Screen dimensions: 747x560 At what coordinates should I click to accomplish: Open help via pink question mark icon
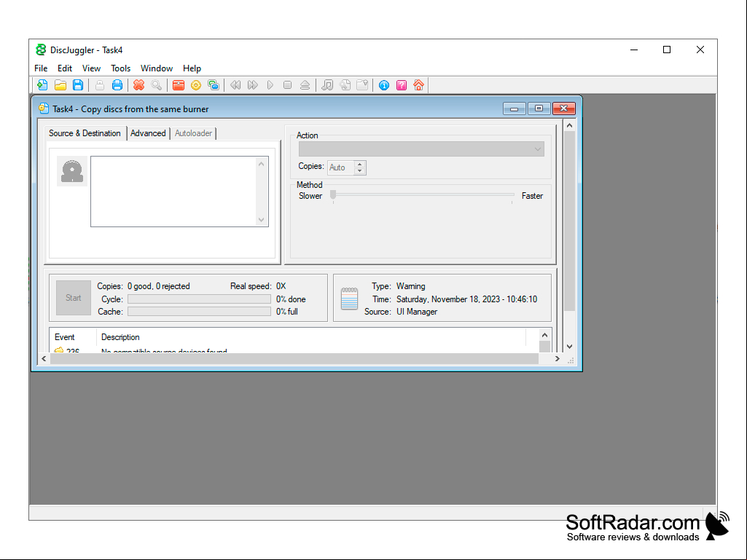[x=402, y=85]
